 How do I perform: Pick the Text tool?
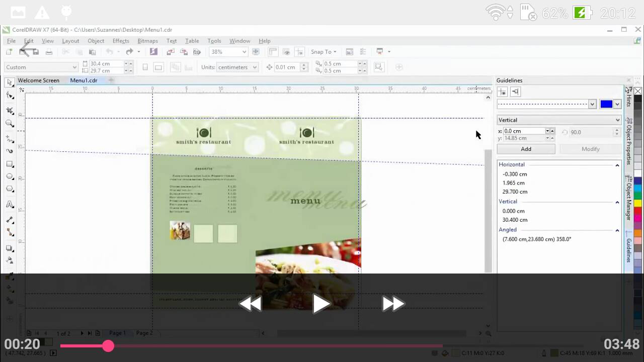point(10,205)
